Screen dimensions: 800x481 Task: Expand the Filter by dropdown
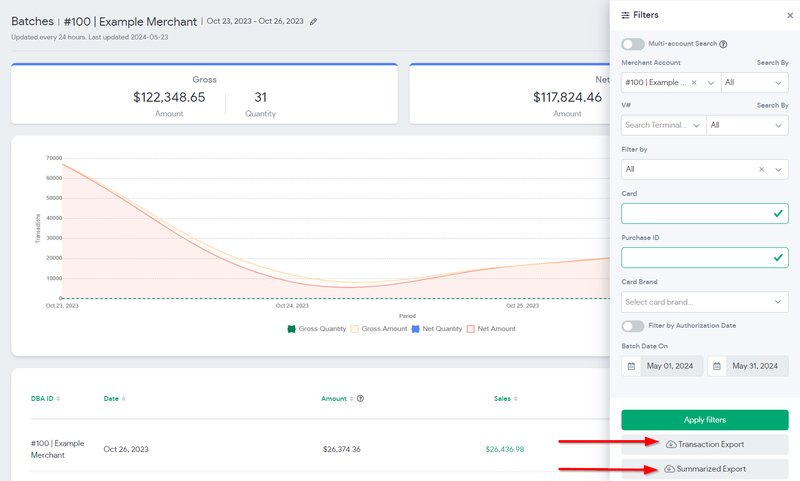pyautogui.click(x=778, y=169)
